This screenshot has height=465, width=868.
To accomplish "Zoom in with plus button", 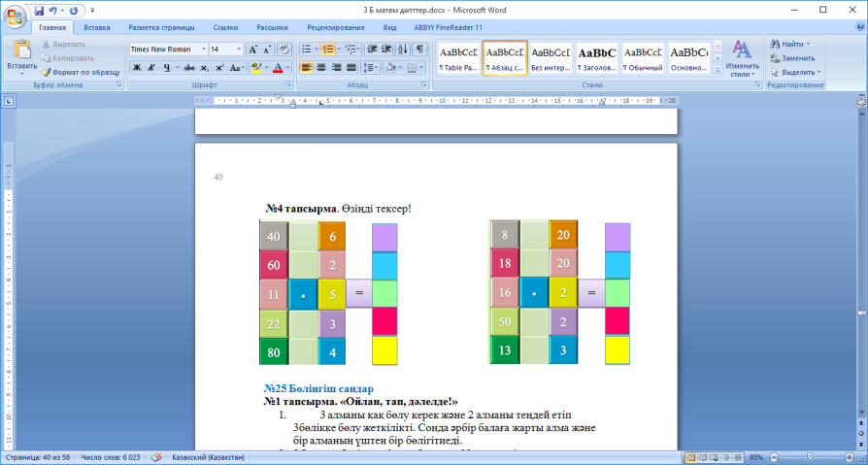I will pos(851,458).
